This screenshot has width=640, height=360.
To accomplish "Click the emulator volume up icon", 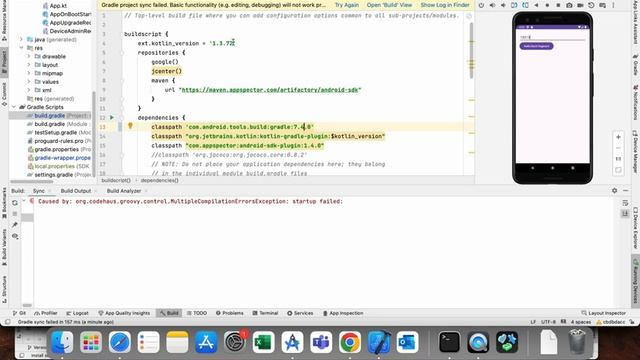I will tap(492, 5).
